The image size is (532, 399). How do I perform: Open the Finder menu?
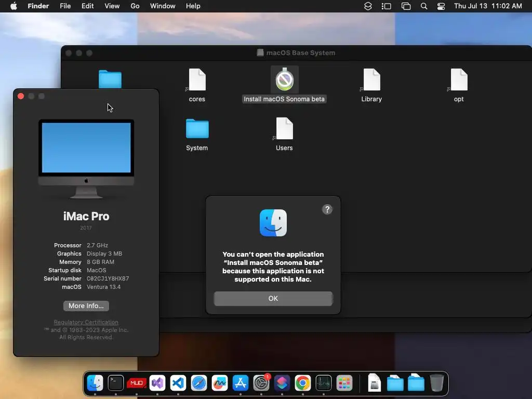38,6
